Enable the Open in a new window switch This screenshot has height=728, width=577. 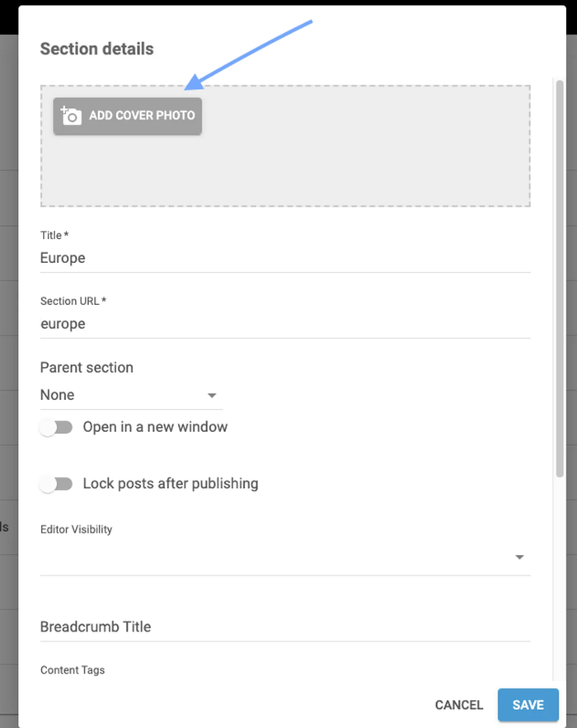point(57,426)
